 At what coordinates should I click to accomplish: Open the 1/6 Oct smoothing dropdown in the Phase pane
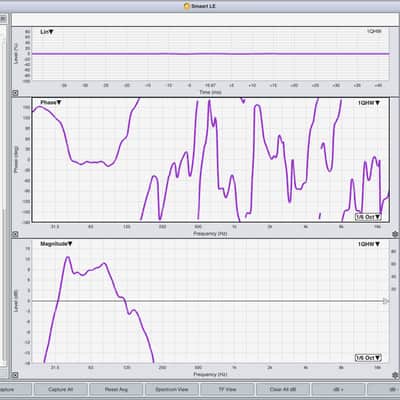point(368,217)
